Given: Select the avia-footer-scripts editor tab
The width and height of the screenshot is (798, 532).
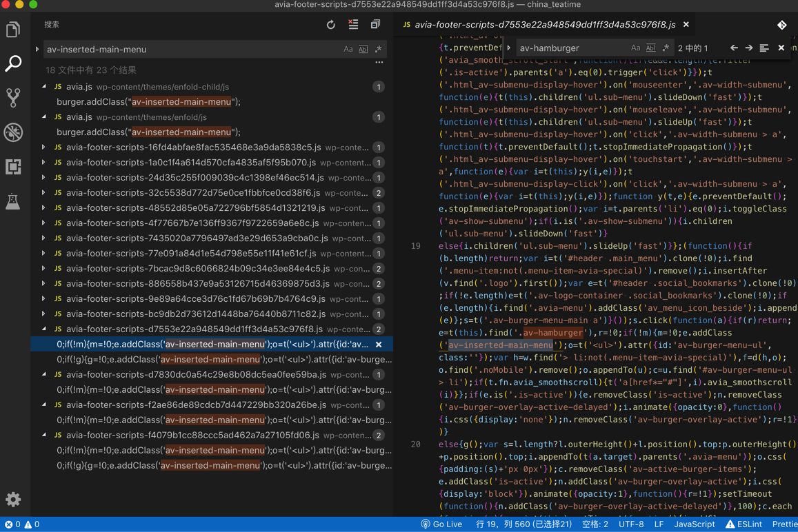Looking at the screenshot, I should pos(544,25).
